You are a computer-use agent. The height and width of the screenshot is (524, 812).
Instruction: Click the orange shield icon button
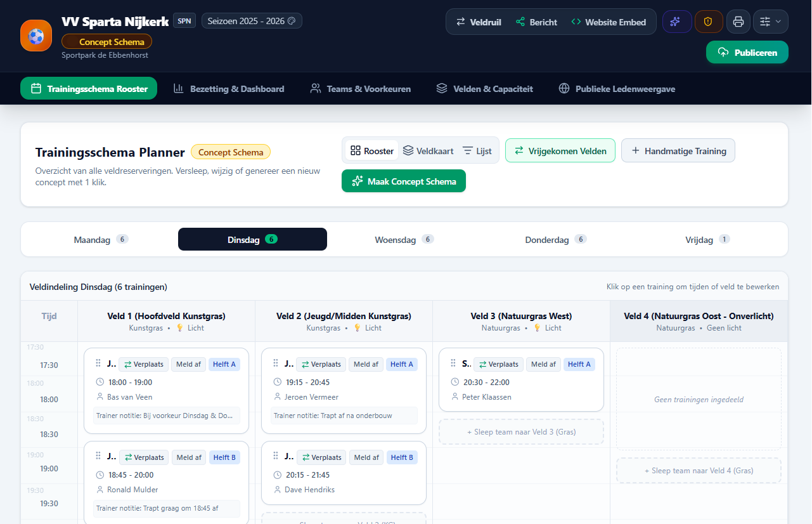(709, 22)
